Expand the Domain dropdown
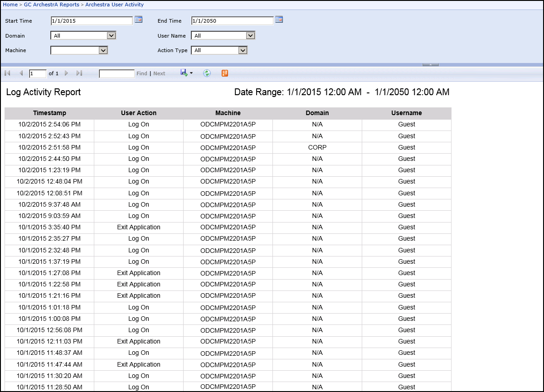 point(111,35)
